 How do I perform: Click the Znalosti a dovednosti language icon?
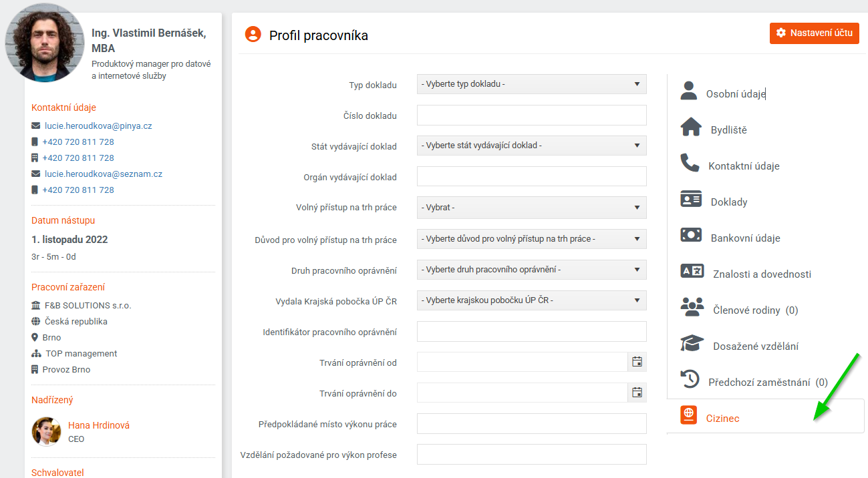click(692, 271)
